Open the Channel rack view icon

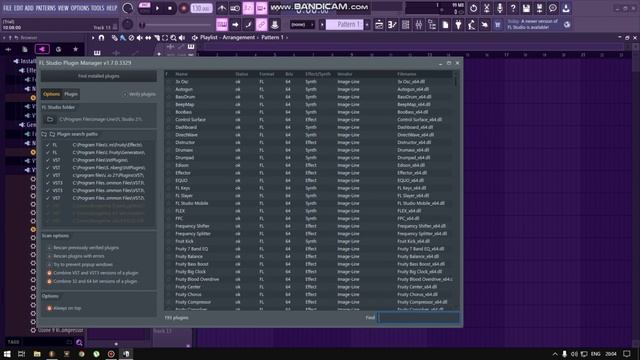(x=405, y=25)
